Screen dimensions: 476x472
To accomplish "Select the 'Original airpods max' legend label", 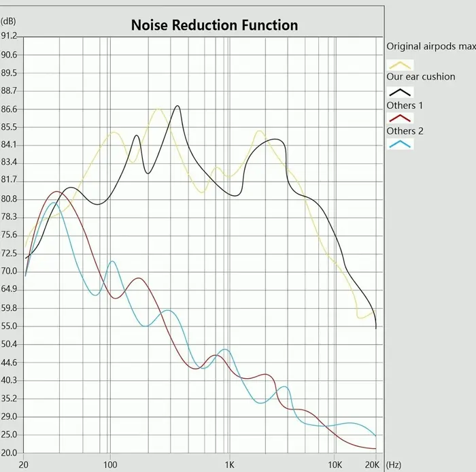I will 430,46.
